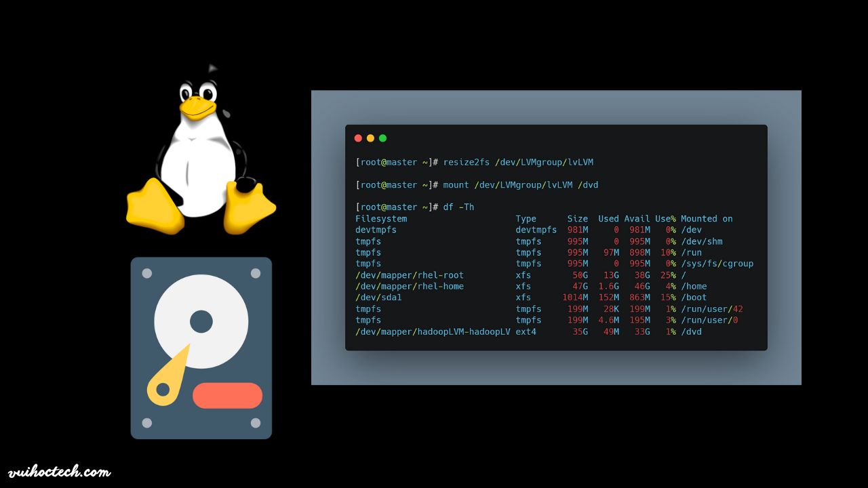Click the 1.6G used value
Image resolution: width=868 pixels, height=488 pixels.
pyautogui.click(x=608, y=287)
